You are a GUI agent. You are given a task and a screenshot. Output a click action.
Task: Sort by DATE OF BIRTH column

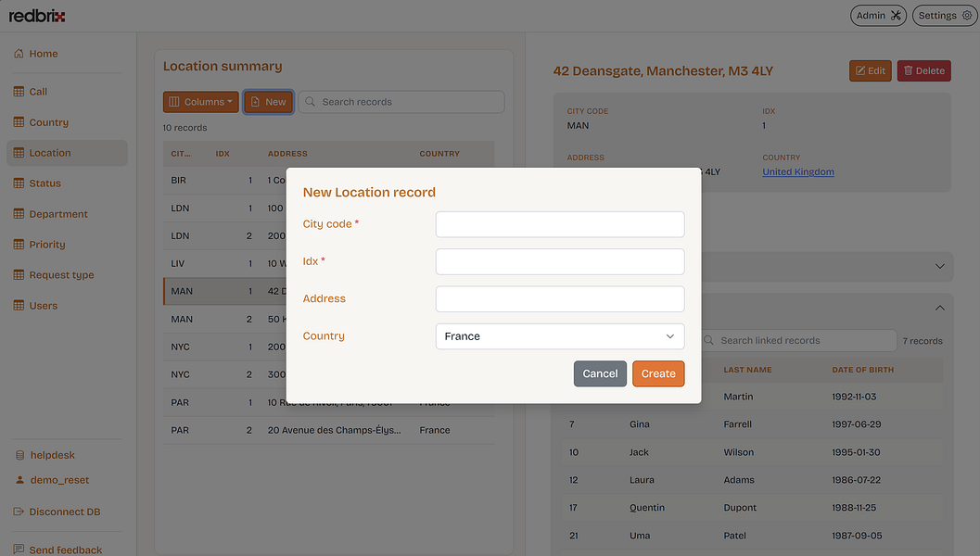[x=862, y=370]
